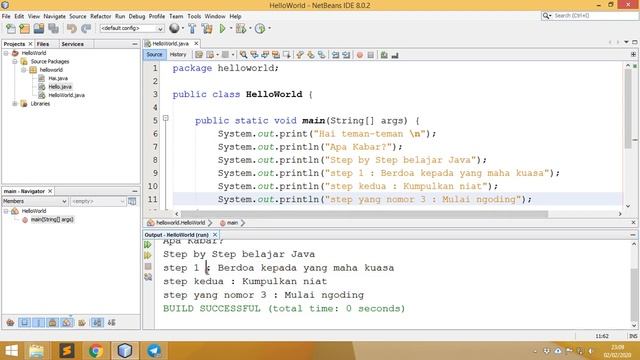Screen dimensions: 640x360
Task: Collapse main method code fold on line 5
Action: (166, 118)
